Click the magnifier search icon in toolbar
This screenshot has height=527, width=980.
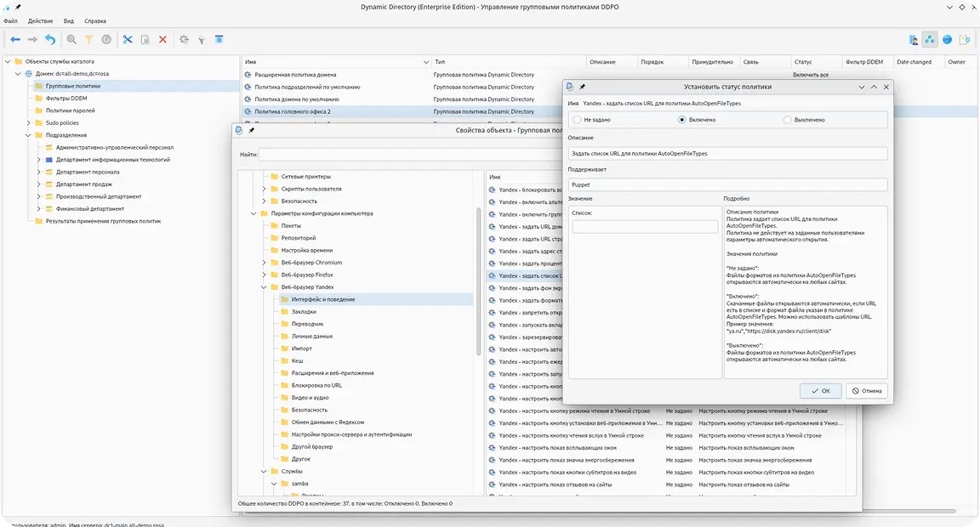[x=71, y=39]
